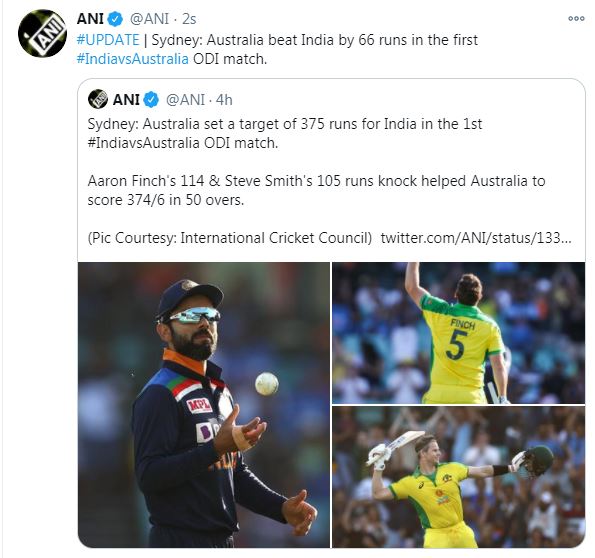Screen dimensions: 595x558
Task: Open the photo of batsman raising helmet
Action: click(x=458, y=477)
